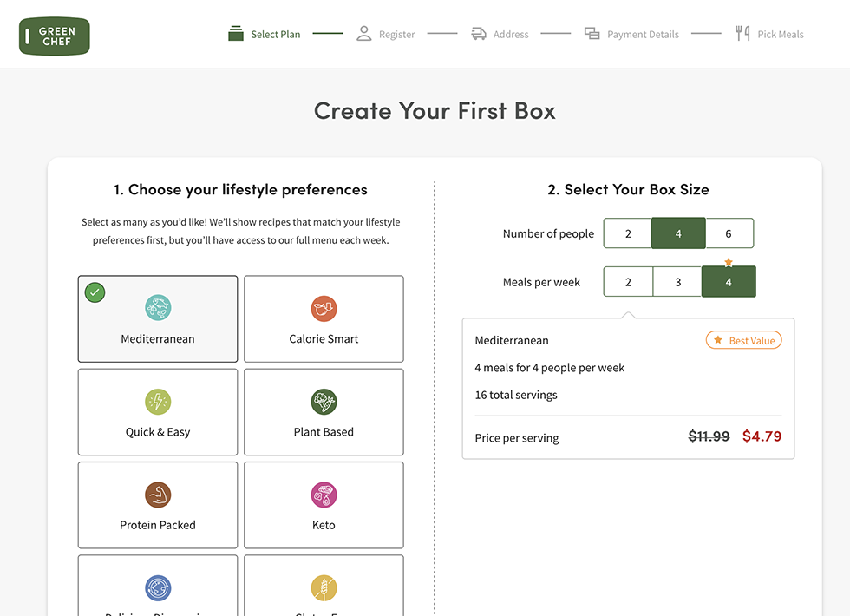
Task: Select the Calorie Smart preference card
Action: click(x=324, y=319)
